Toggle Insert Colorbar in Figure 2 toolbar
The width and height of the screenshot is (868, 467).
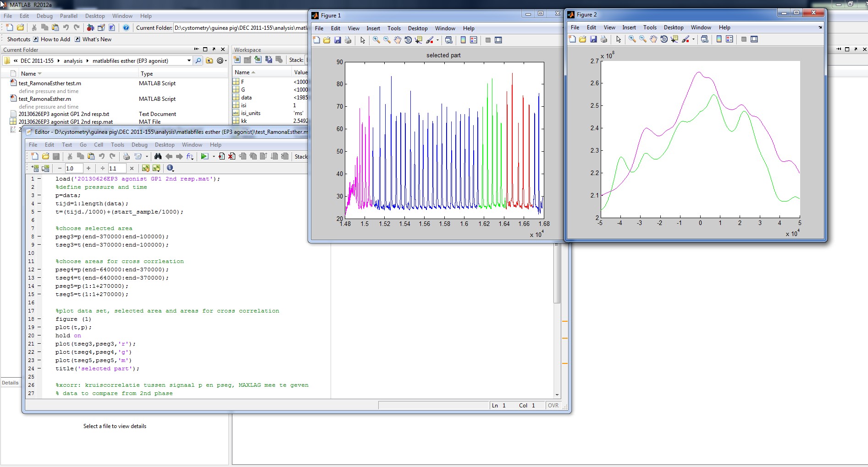pos(719,39)
